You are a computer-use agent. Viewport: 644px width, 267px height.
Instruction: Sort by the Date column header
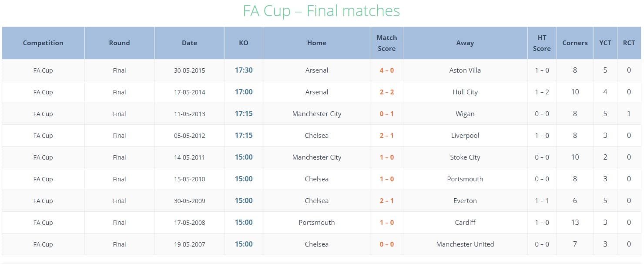pyautogui.click(x=189, y=43)
